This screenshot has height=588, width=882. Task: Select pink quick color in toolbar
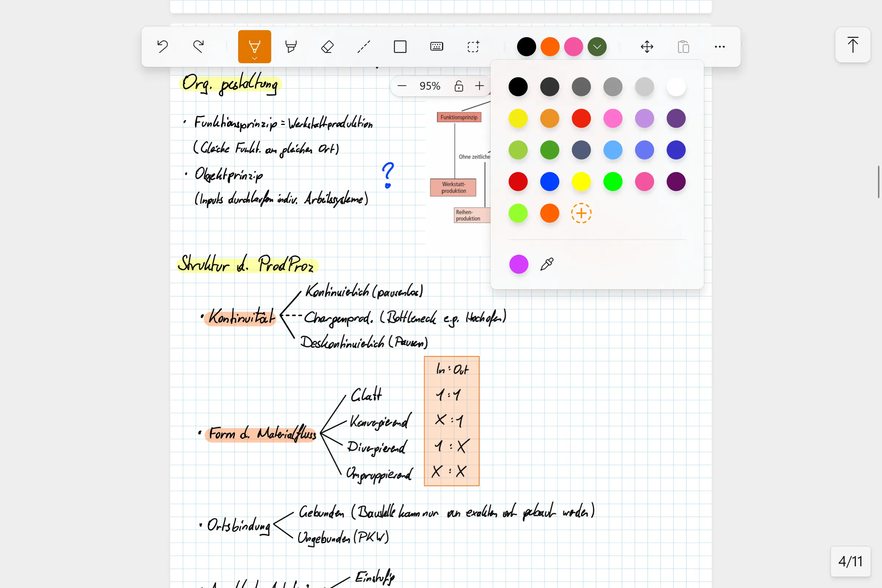[573, 47]
